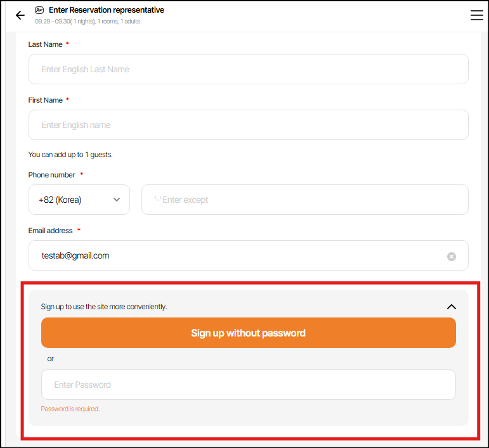Click into the phone number input

coord(304,200)
